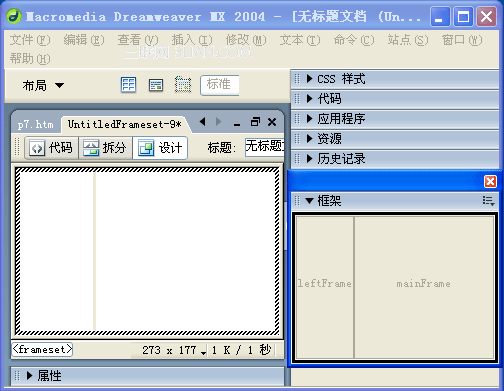Open the 站点 menu
504x391 pixels.
pos(408,40)
